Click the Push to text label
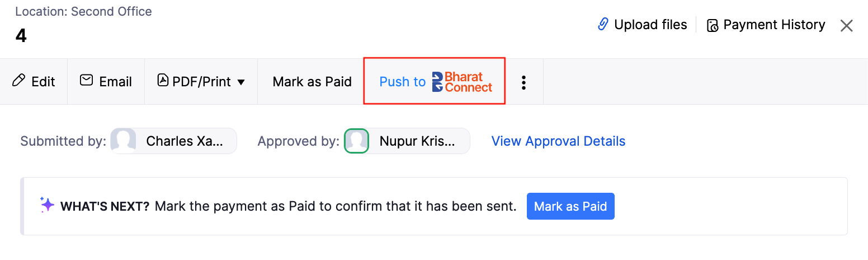The height and width of the screenshot is (260, 868). pyautogui.click(x=402, y=82)
